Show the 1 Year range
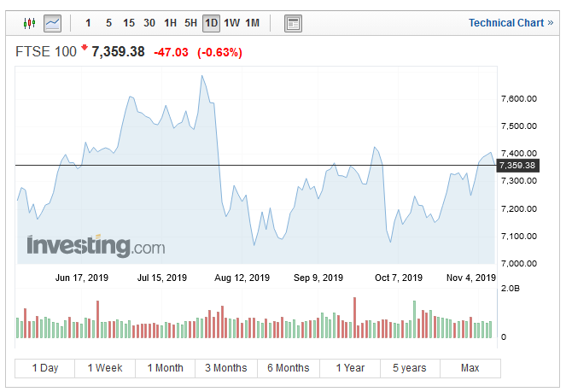Screen dimensions: 572x392 (x=350, y=368)
